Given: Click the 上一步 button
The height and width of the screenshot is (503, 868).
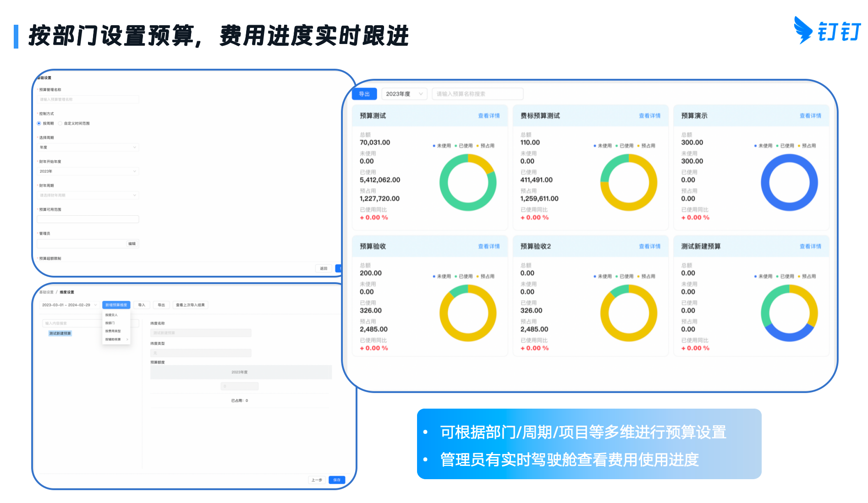Looking at the screenshot, I should click(x=317, y=480).
